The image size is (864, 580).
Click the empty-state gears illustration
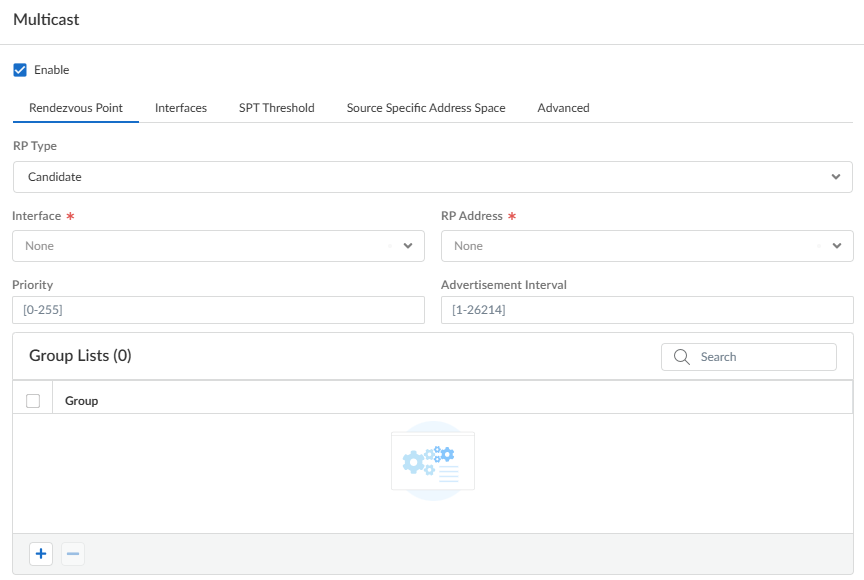[432, 461]
